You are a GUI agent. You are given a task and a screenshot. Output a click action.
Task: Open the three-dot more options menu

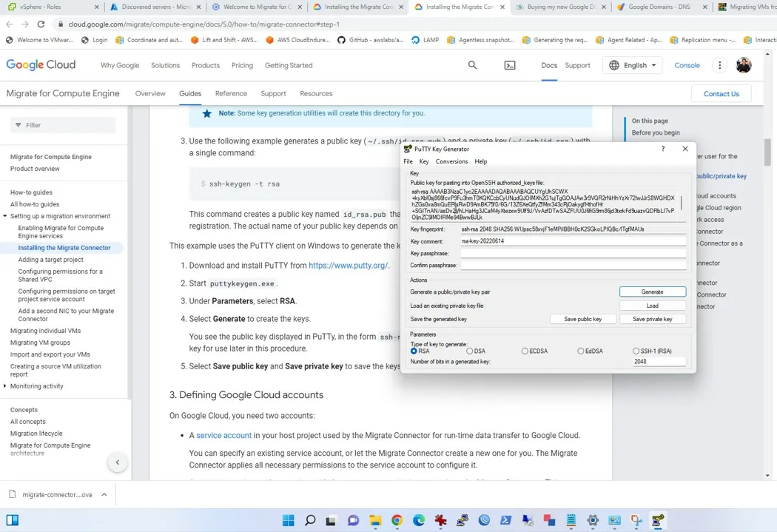719,65
